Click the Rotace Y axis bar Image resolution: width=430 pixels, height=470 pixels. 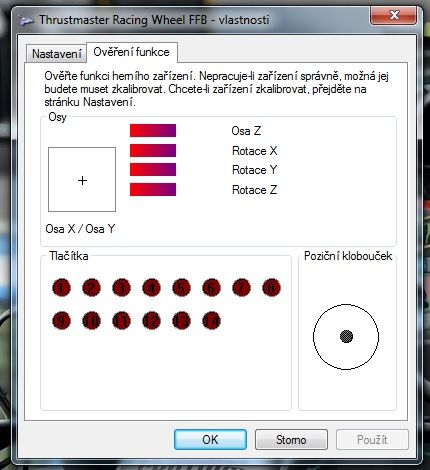(153, 170)
